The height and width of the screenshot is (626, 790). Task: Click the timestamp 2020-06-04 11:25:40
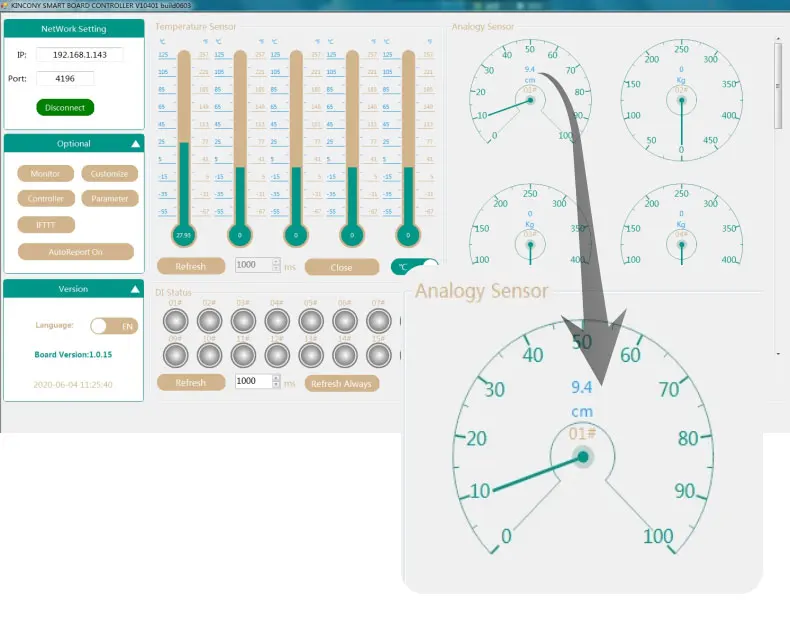coord(73,385)
